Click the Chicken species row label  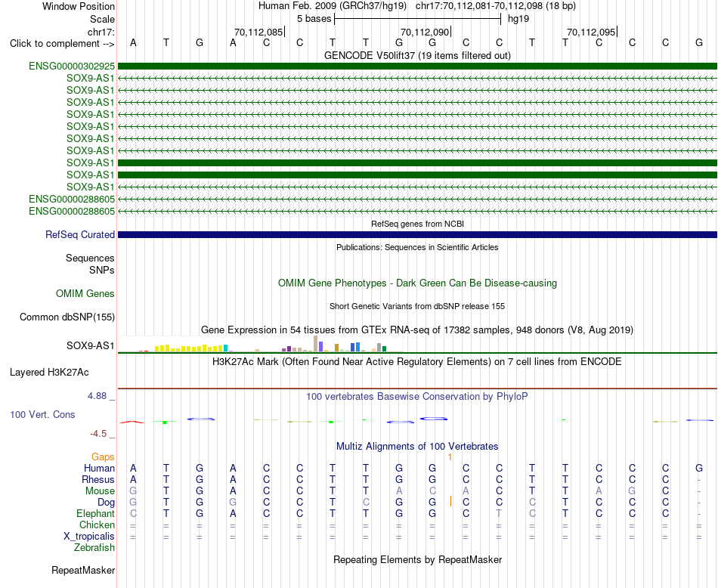97,525
